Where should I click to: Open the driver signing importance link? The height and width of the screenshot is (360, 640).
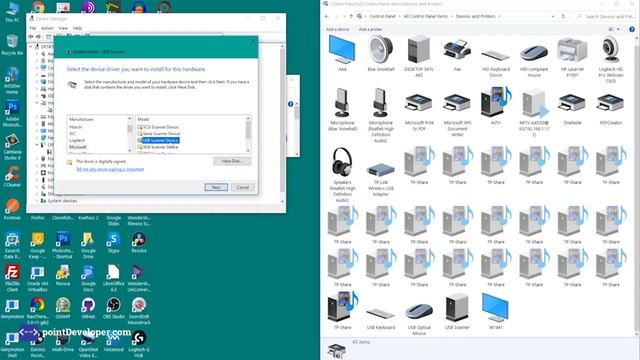(110, 169)
